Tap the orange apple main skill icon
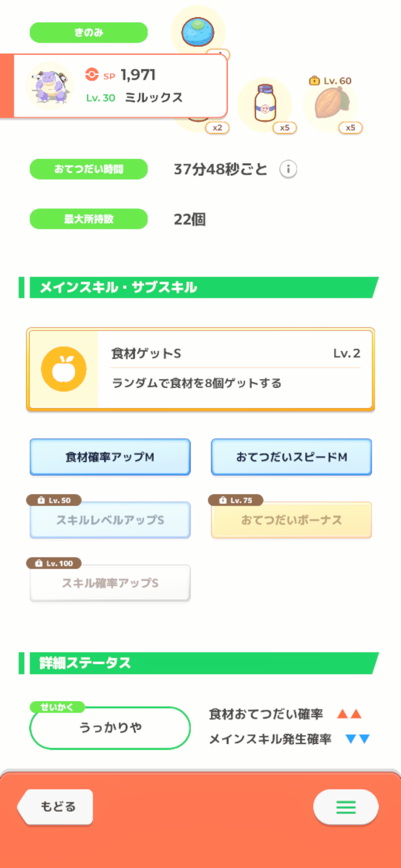The width and height of the screenshot is (401, 868). click(x=64, y=369)
